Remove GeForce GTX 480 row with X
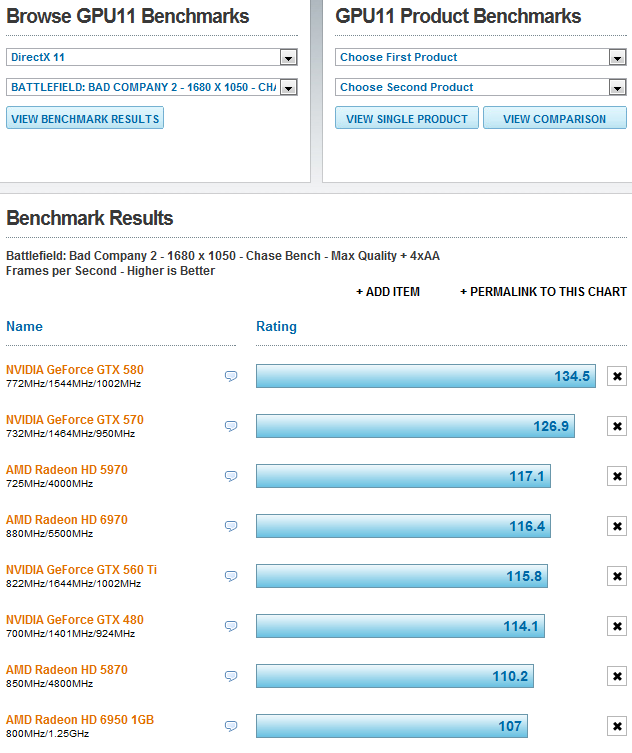Screen dimensions: 632x753 tap(617, 626)
